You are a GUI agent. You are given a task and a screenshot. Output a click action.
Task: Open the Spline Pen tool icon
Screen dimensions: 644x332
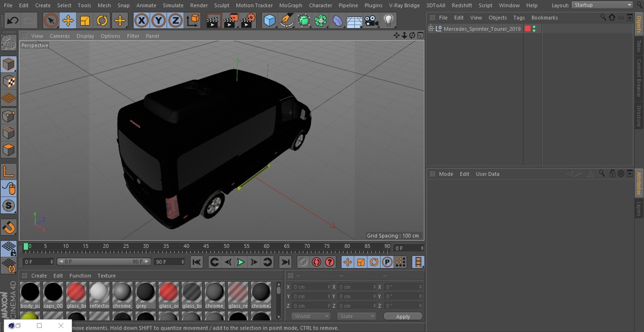tap(287, 21)
